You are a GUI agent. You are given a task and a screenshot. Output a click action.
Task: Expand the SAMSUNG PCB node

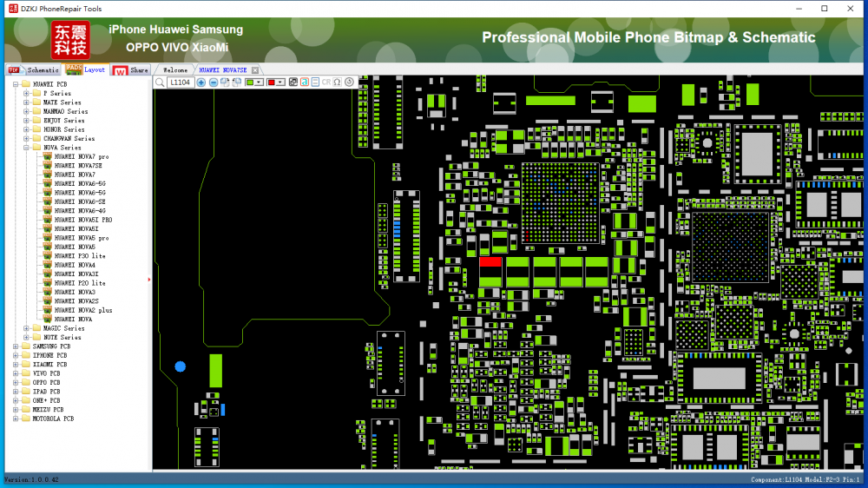click(16, 346)
